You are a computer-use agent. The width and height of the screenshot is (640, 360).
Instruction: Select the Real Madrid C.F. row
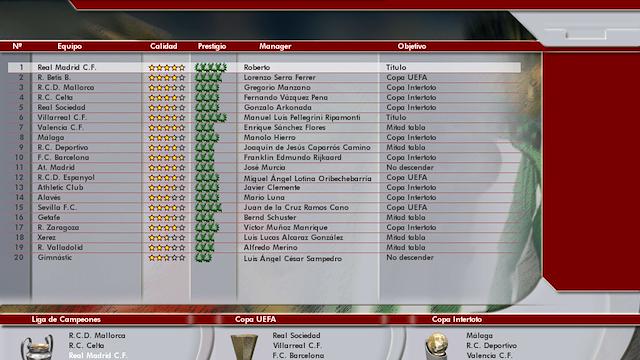264,67
